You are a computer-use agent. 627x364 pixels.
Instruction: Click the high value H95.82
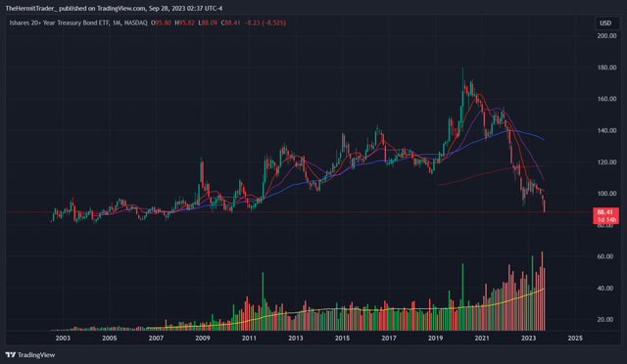click(184, 23)
